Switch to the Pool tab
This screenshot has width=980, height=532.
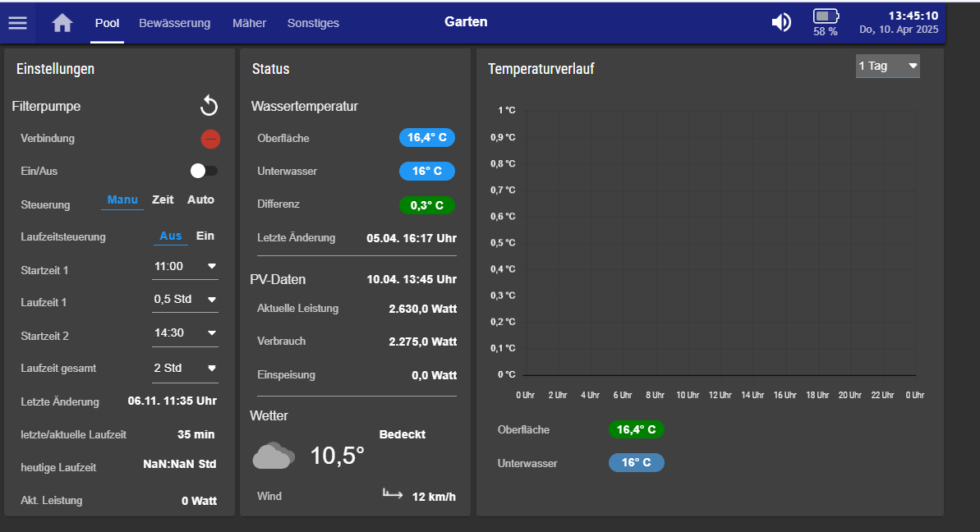point(107,23)
